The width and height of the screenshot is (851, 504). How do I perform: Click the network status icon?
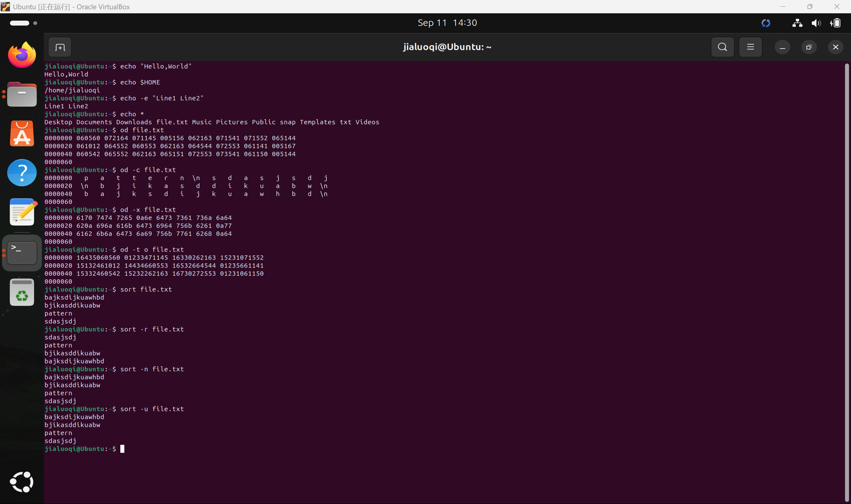(x=797, y=23)
